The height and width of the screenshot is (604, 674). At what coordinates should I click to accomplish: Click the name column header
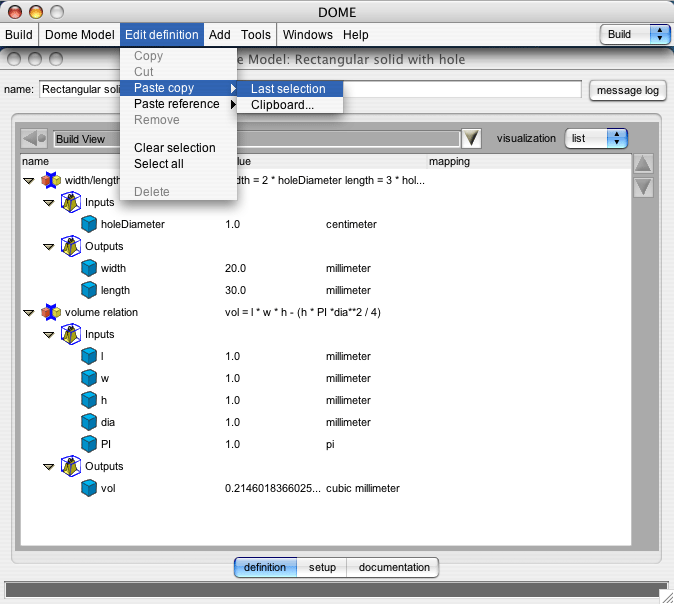point(35,161)
